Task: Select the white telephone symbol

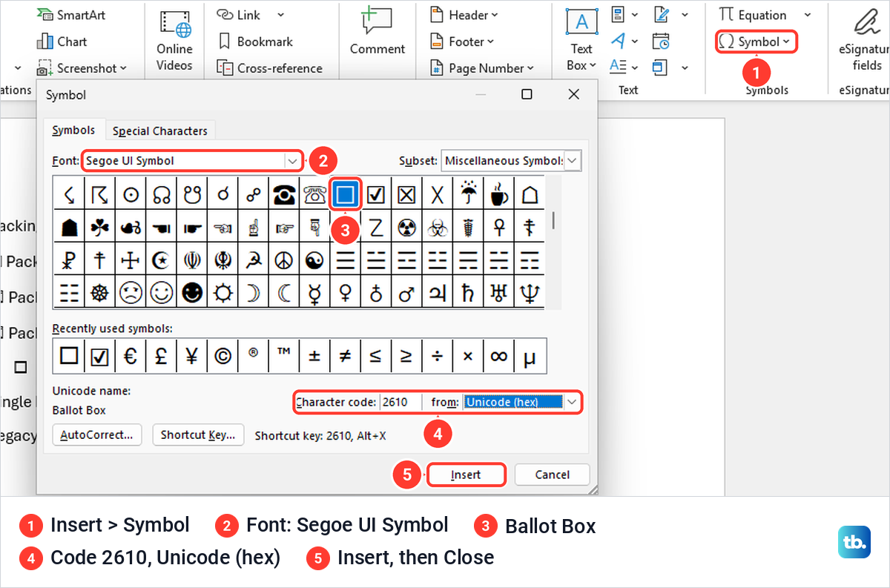Action: pyautogui.click(x=315, y=194)
